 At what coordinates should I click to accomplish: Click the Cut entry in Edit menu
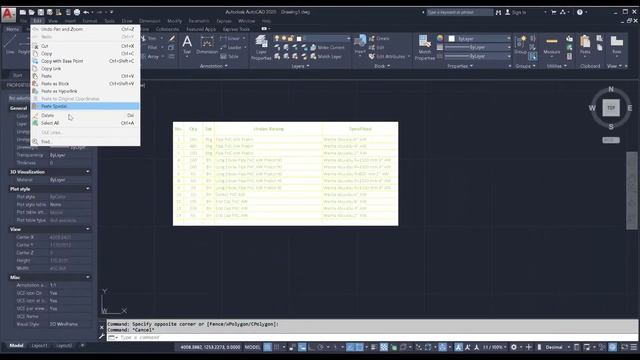(x=85, y=46)
